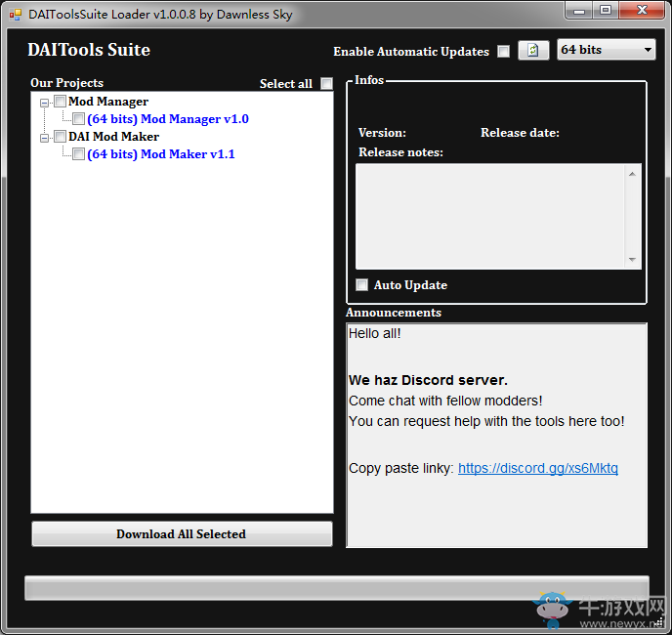
Task: Collapse the DAI Mod Maker tree node
Action: pos(44,138)
